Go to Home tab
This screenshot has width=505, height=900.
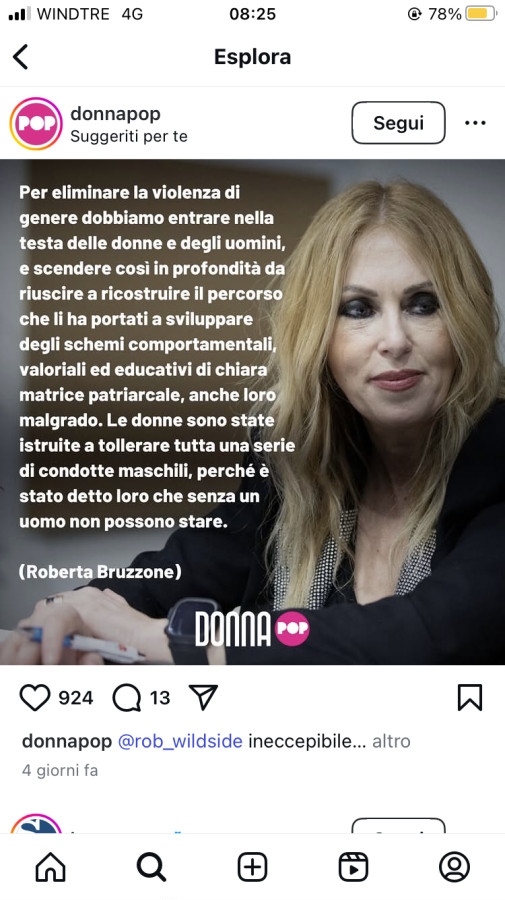tap(50, 867)
